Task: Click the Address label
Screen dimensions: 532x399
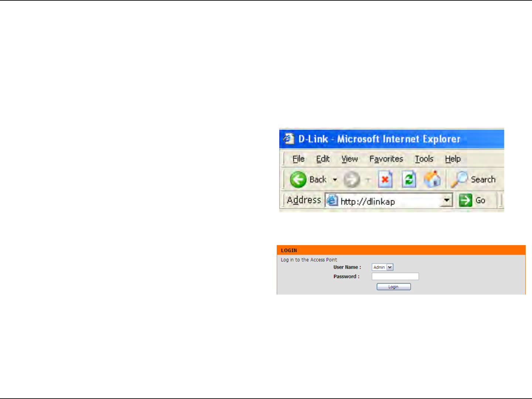Action: pos(304,200)
